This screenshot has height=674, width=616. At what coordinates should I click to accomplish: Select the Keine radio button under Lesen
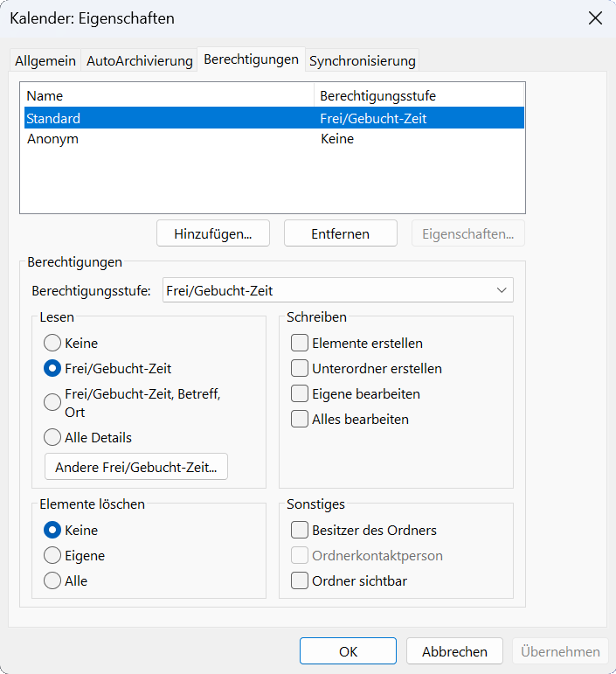pyautogui.click(x=52, y=344)
